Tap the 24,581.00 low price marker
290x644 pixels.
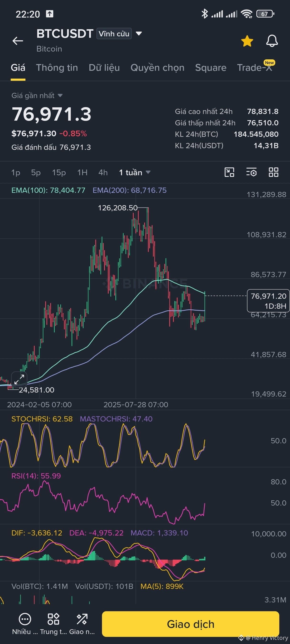37,390
